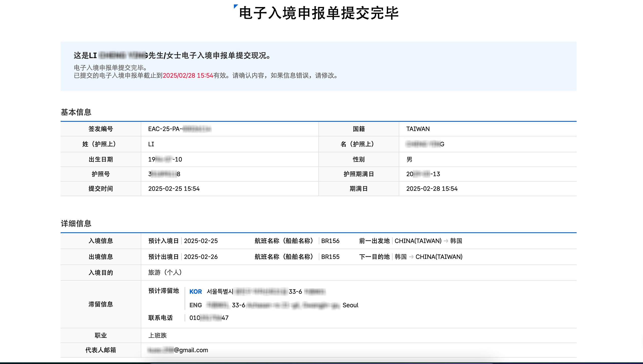643x364 pixels.
Task: Click the expected entry date 2025-02-25
Action: tap(201, 241)
